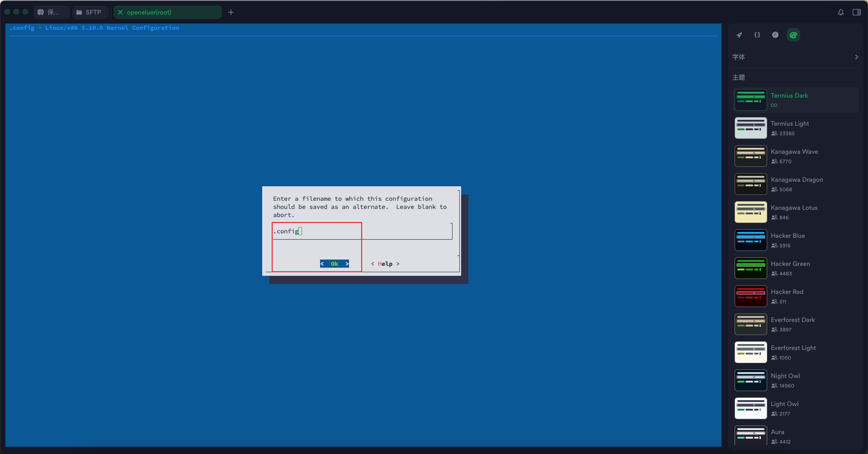Switch to the SFTP tab

pyautogui.click(x=90, y=12)
